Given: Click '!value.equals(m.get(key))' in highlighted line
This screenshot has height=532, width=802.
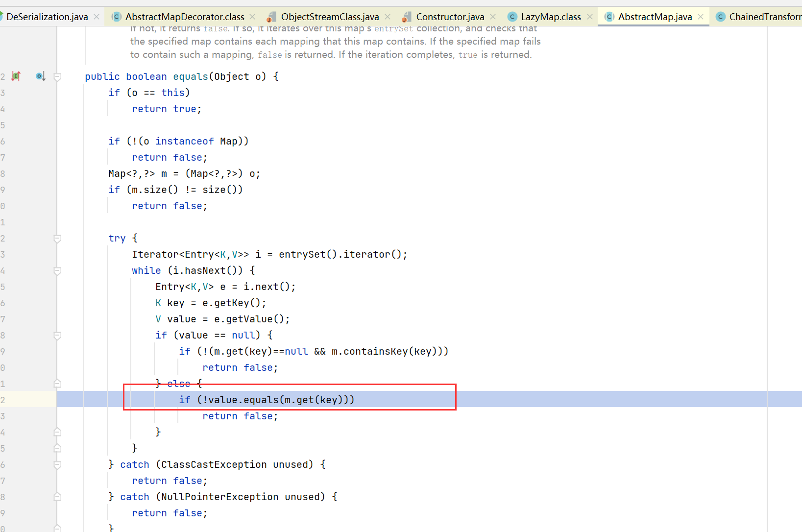Looking at the screenshot, I should pos(276,400).
